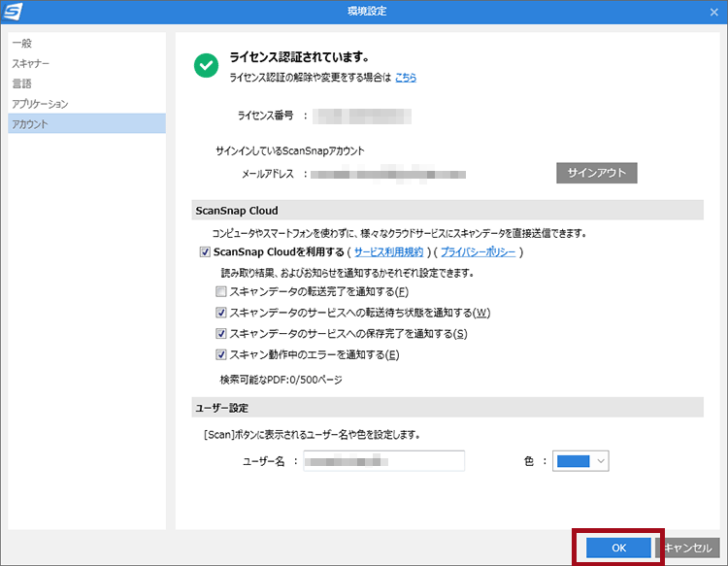Toggle スキャン動作中のエラーを通知する checkbox

tap(221, 354)
